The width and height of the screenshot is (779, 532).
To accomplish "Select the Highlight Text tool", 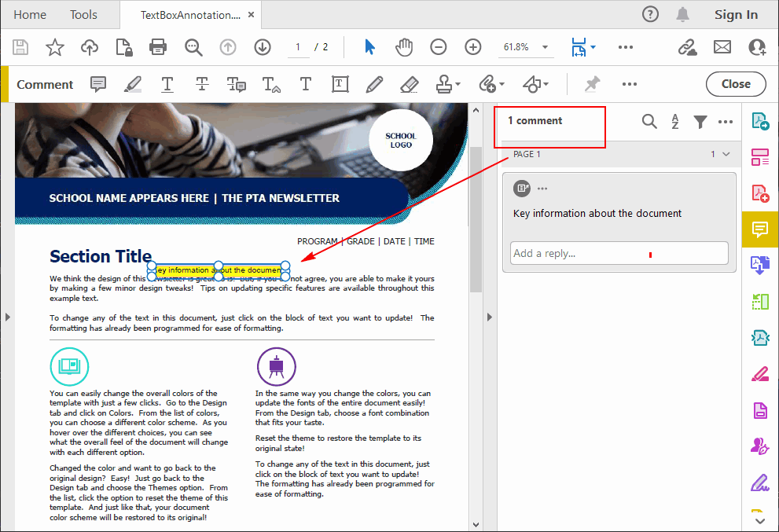I will point(132,84).
